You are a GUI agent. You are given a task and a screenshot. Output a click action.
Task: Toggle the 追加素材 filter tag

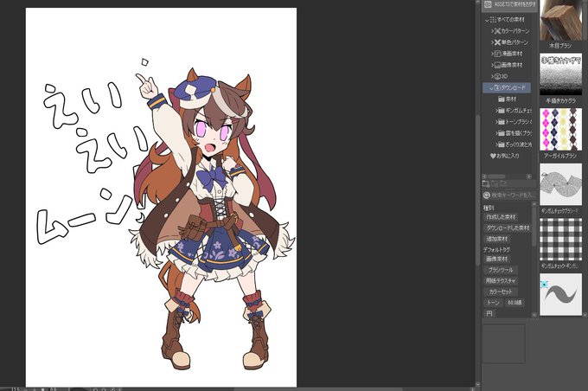pos(497,239)
